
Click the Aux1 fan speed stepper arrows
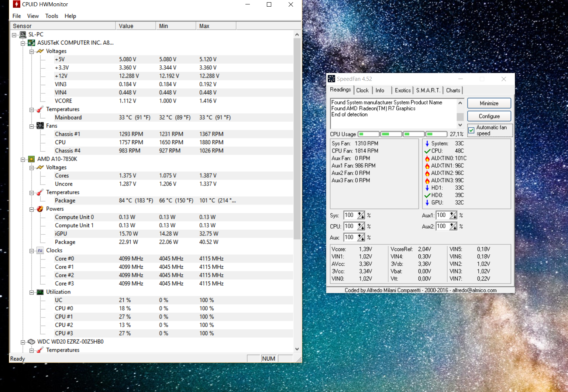tap(453, 215)
